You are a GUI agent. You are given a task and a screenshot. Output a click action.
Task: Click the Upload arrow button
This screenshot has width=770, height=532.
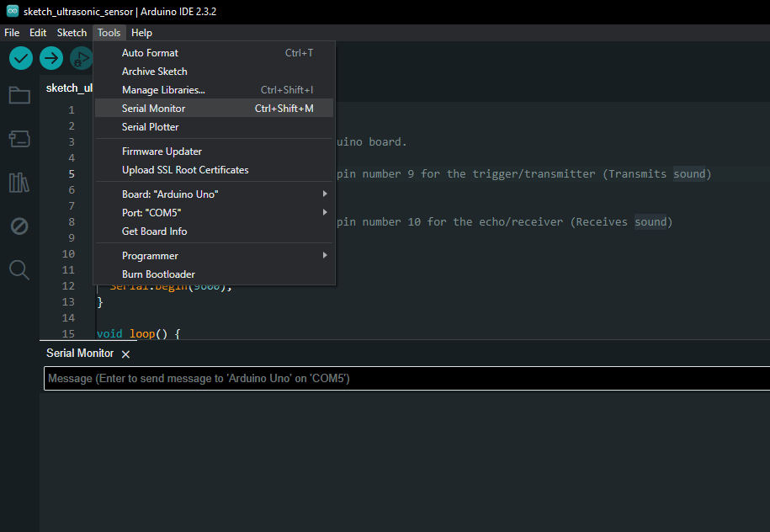[x=51, y=58]
